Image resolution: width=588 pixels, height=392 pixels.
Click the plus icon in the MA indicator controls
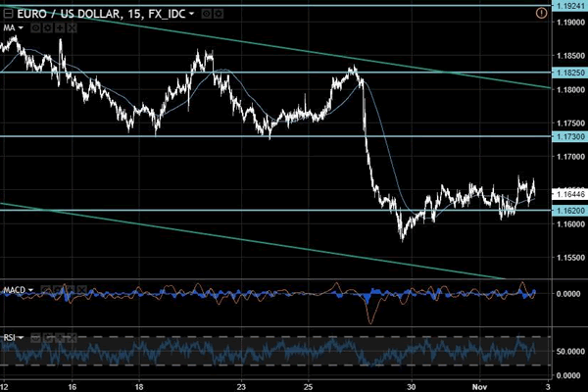coord(60,28)
